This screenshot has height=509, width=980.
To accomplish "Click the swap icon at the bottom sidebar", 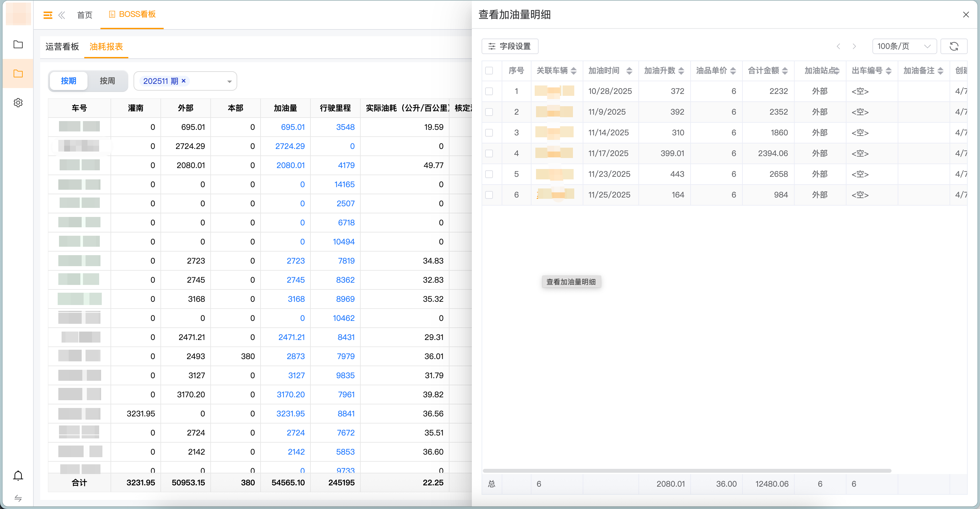I will click(17, 499).
